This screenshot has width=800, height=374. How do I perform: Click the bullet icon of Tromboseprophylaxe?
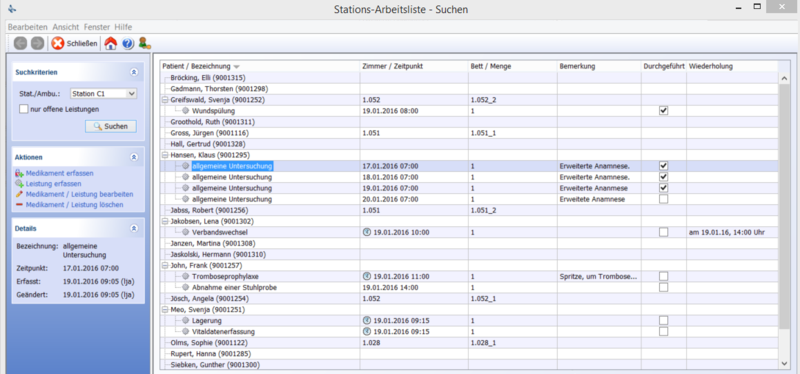click(185, 276)
